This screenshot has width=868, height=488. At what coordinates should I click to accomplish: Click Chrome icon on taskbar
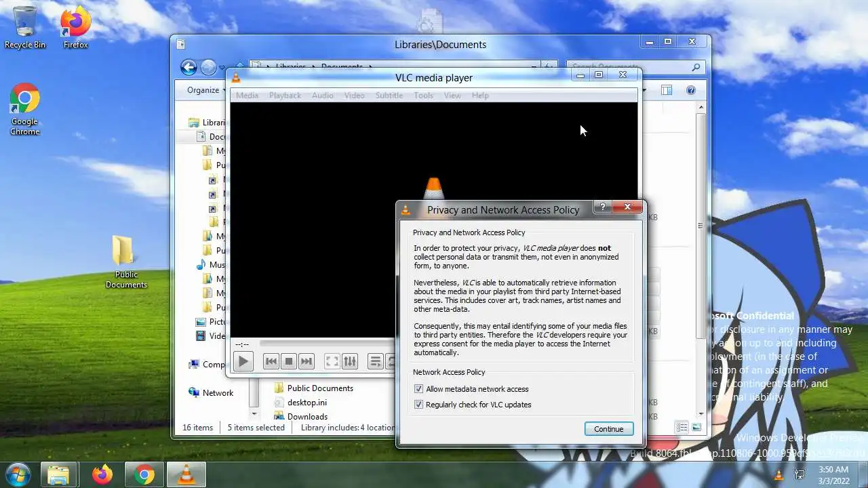pos(144,475)
